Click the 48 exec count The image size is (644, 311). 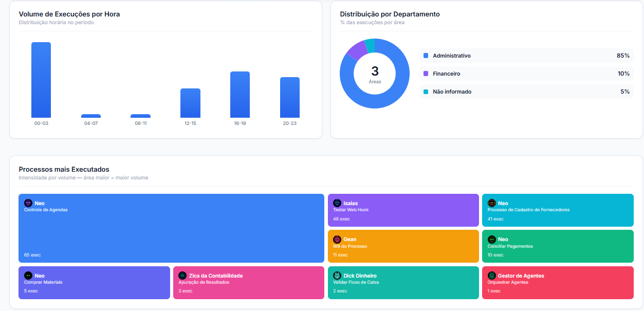(x=341, y=219)
